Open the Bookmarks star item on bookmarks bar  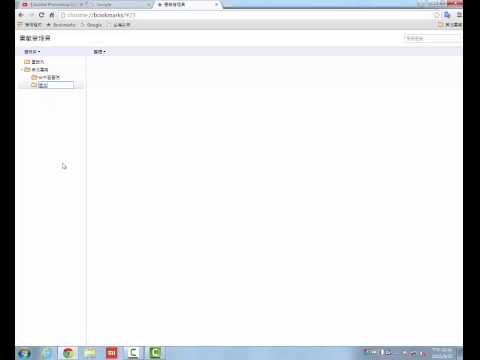pyautogui.click(x=61, y=25)
